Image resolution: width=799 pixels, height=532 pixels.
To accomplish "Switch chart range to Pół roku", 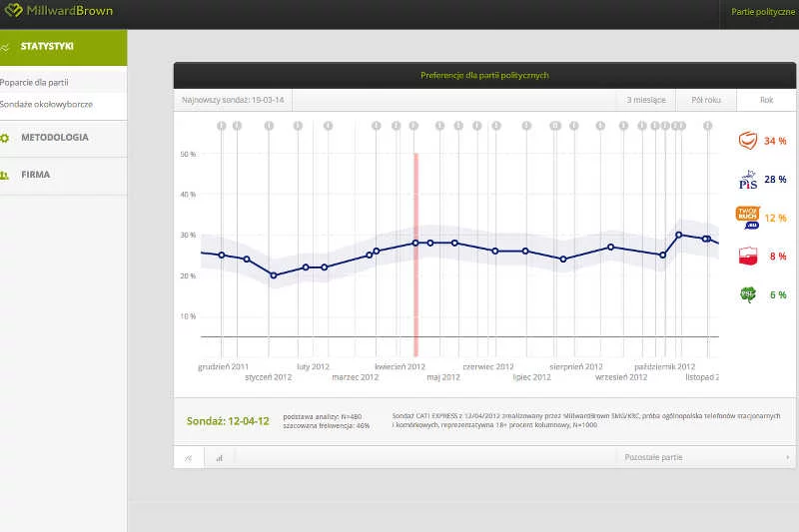I will pyautogui.click(x=706, y=100).
